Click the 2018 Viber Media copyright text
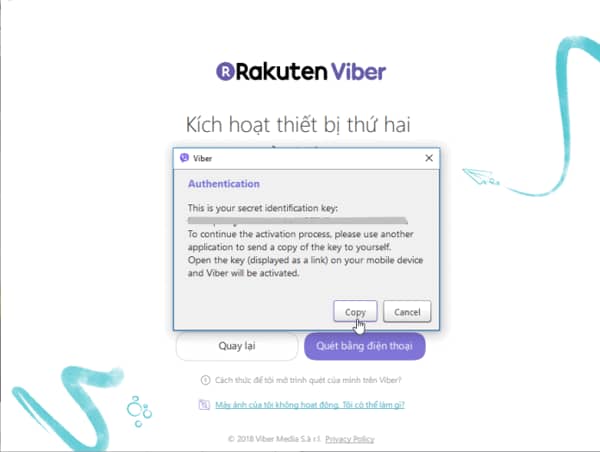 click(x=275, y=439)
